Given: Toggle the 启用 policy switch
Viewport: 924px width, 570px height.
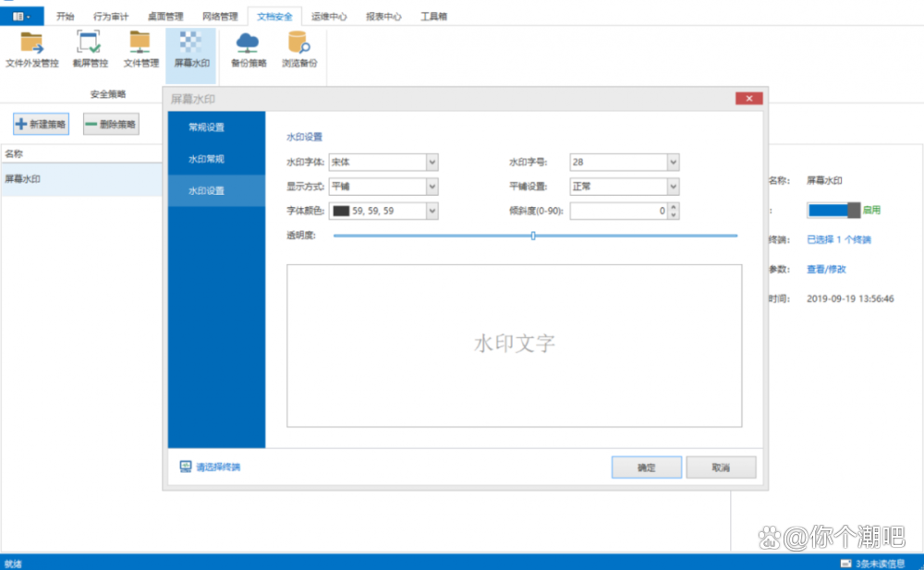Looking at the screenshot, I should coord(833,210).
